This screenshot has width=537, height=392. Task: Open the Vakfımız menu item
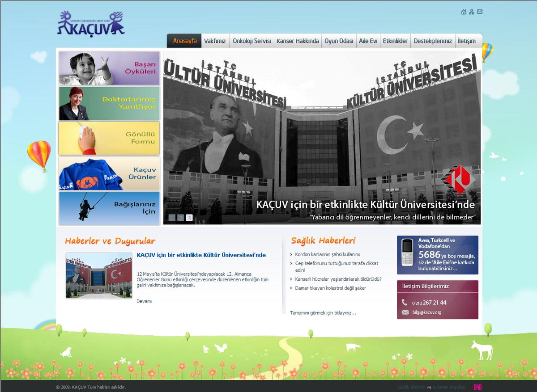pyautogui.click(x=215, y=41)
